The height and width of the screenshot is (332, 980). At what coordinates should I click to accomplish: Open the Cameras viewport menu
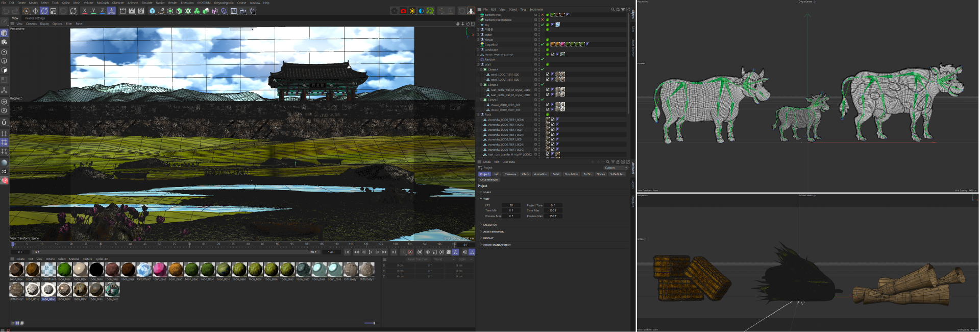point(31,23)
